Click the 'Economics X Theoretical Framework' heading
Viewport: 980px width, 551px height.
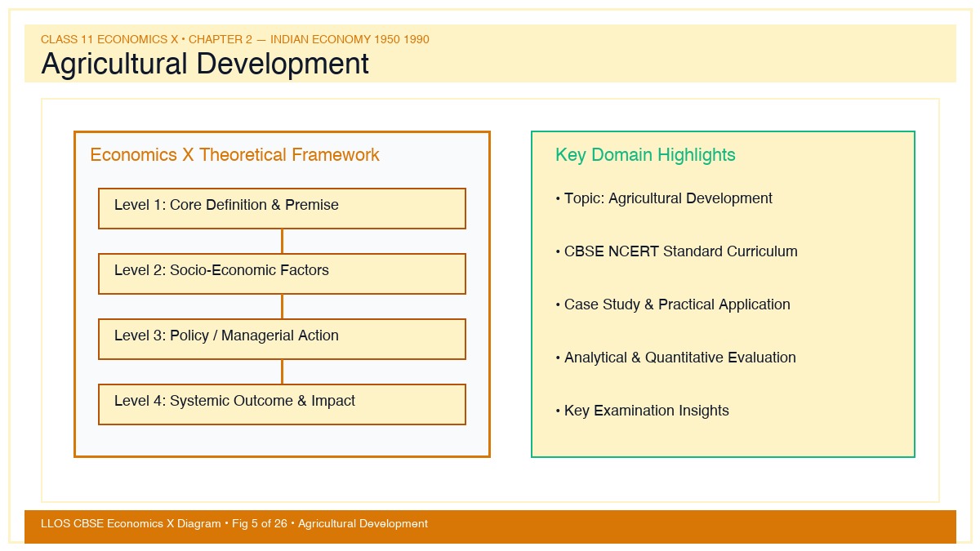[235, 155]
